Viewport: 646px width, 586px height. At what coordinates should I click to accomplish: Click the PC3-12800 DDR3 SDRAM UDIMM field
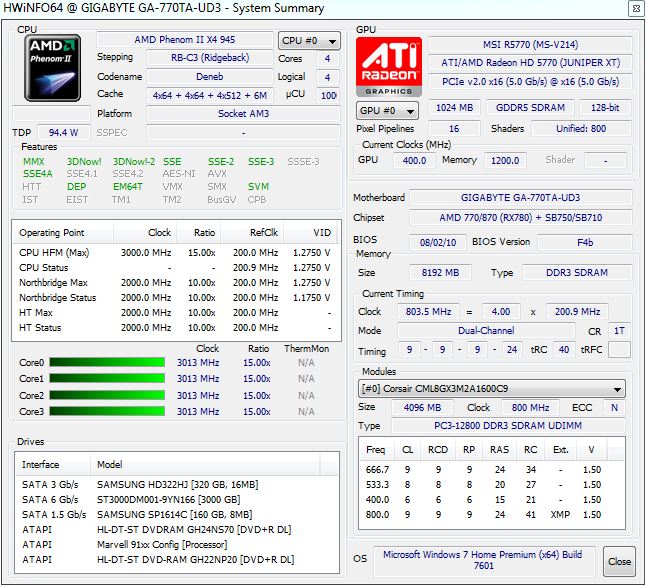coord(508,425)
